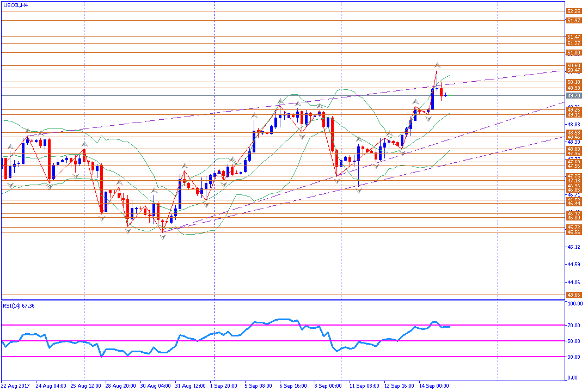
Task: Click the up fractal arrow above the highest peak
Action: click(x=437, y=65)
